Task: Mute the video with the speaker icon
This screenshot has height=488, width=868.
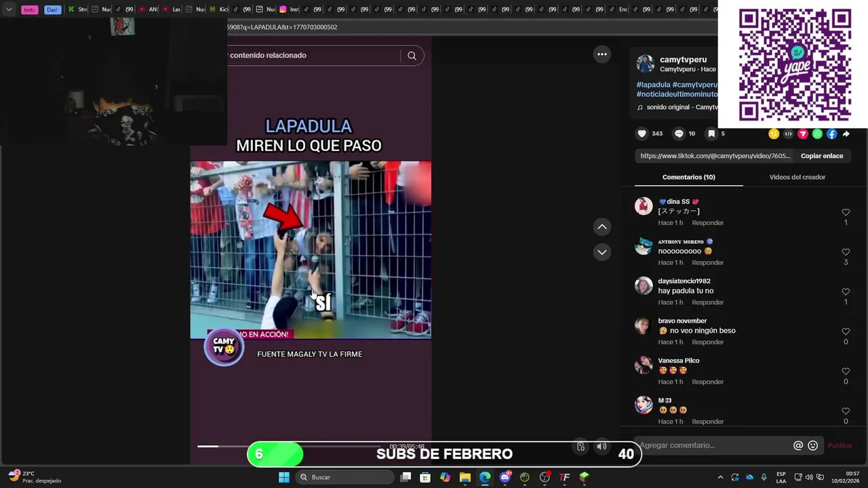Action: tap(601, 447)
